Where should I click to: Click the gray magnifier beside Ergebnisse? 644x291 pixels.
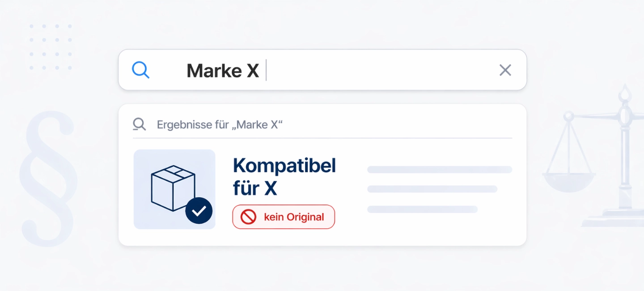click(x=140, y=124)
